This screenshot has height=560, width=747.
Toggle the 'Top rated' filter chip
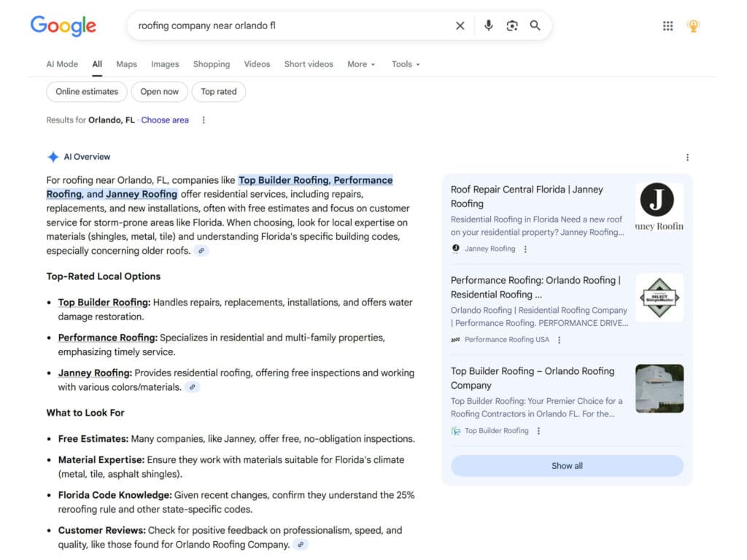[219, 91]
